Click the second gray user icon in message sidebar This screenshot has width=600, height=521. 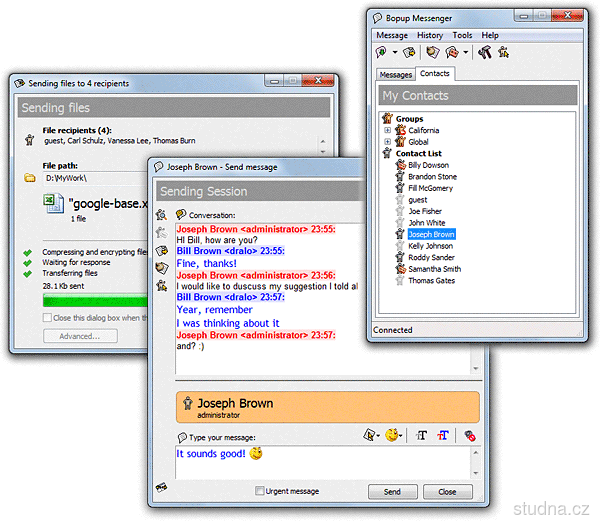(161, 232)
